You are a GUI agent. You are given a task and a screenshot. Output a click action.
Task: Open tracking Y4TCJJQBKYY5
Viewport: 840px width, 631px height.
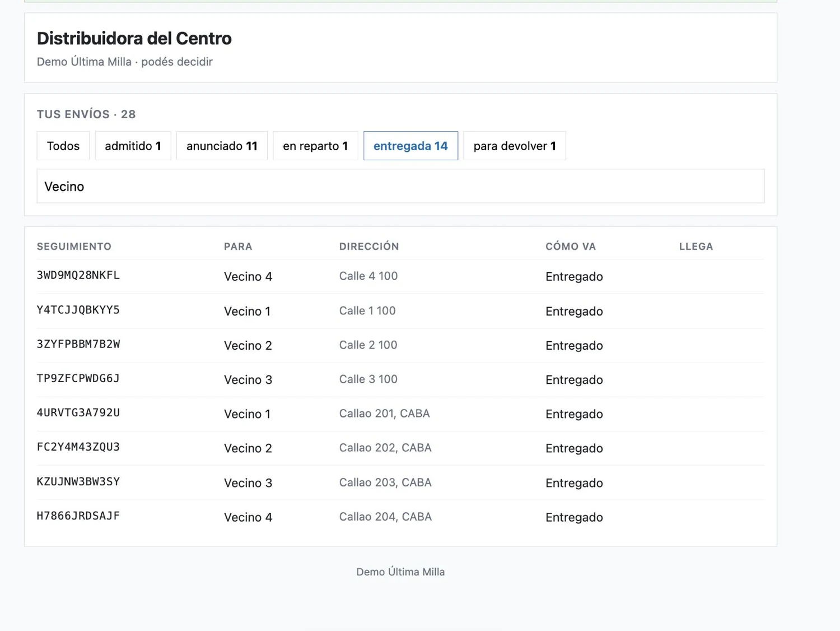click(x=78, y=310)
